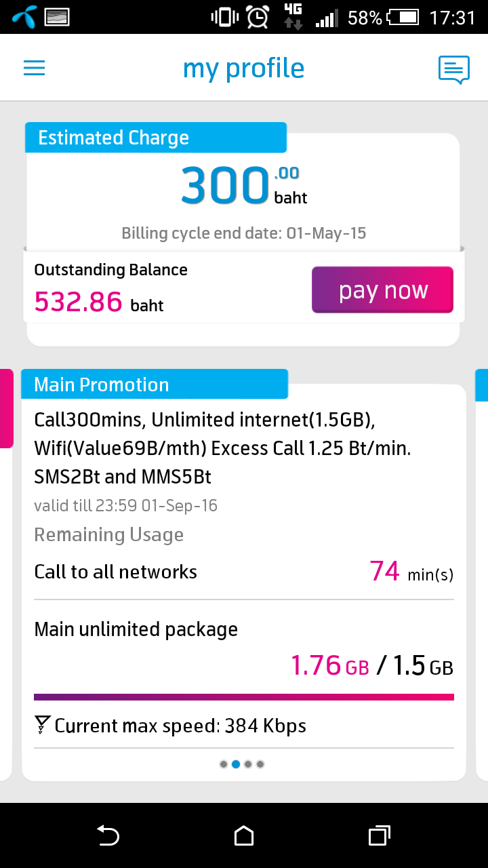Tap the Call to all networks row
488x868 pixels.
(x=244, y=572)
